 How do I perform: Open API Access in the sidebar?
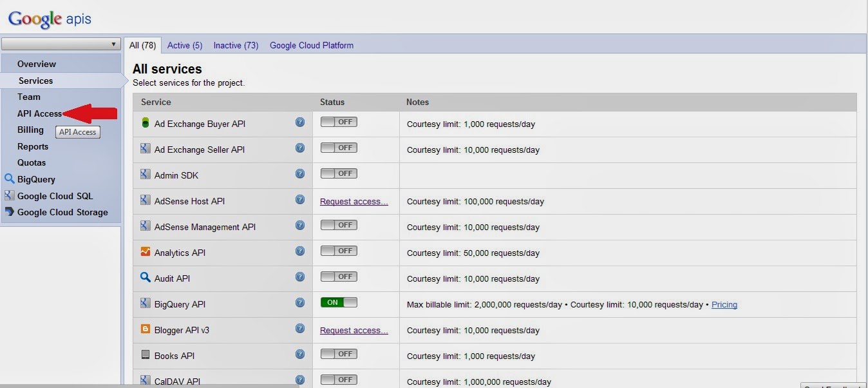(x=39, y=113)
